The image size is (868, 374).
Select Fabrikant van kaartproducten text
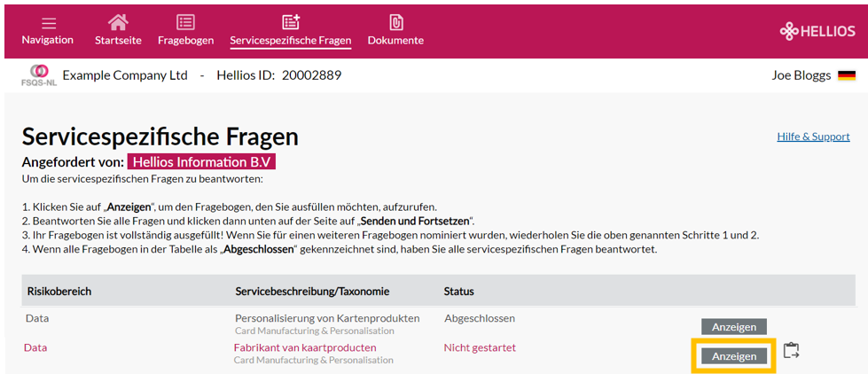click(x=305, y=347)
